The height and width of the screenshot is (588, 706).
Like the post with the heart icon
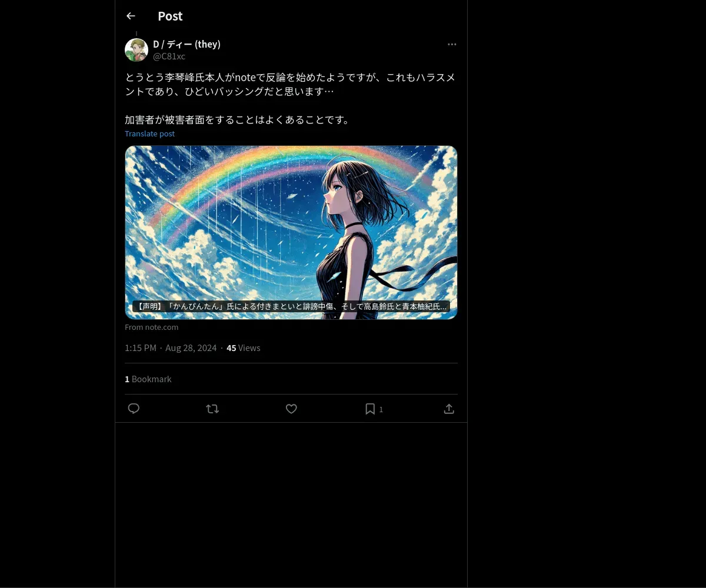pyautogui.click(x=291, y=409)
